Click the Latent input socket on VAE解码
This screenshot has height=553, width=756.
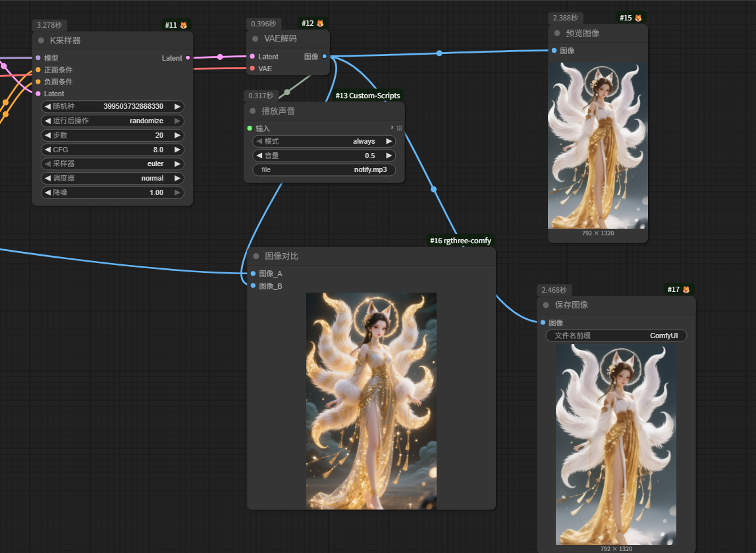[x=253, y=57]
